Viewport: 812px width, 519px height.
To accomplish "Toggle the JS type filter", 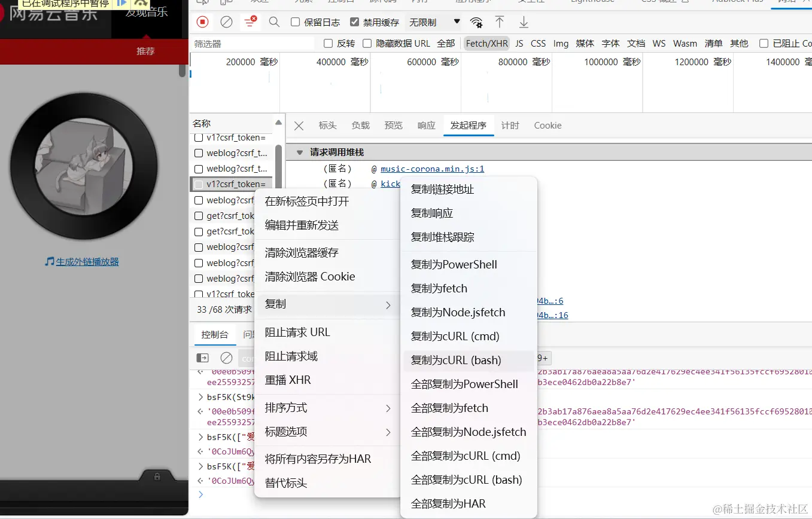I will click(x=519, y=43).
